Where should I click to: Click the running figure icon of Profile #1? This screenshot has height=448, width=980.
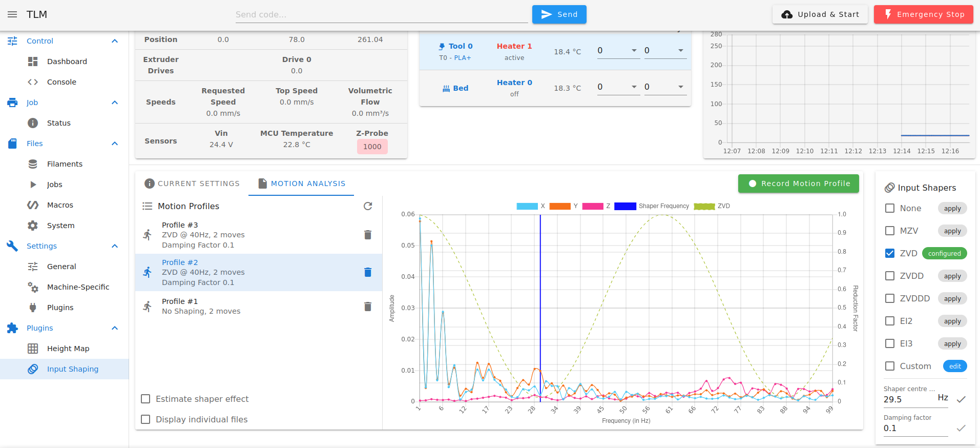[x=148, y=307]
